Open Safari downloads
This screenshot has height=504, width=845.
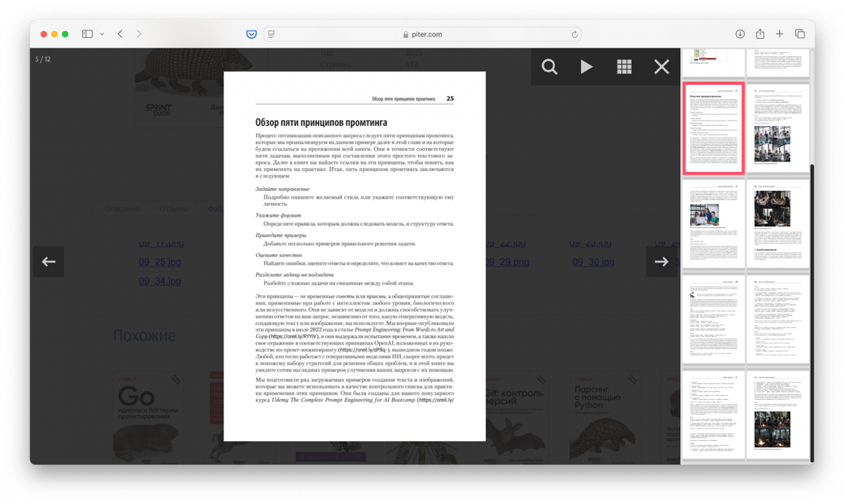tap(739, 34)
